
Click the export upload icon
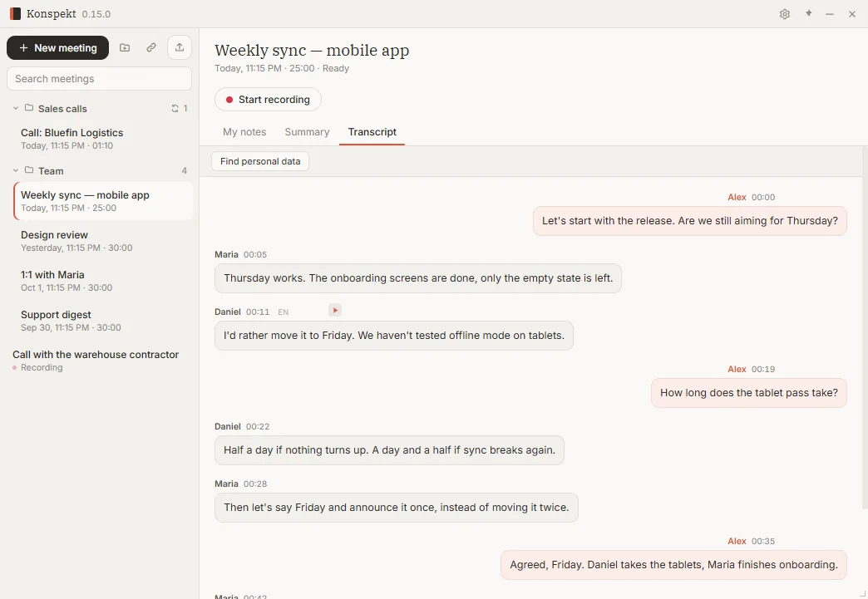pos(180,47)
